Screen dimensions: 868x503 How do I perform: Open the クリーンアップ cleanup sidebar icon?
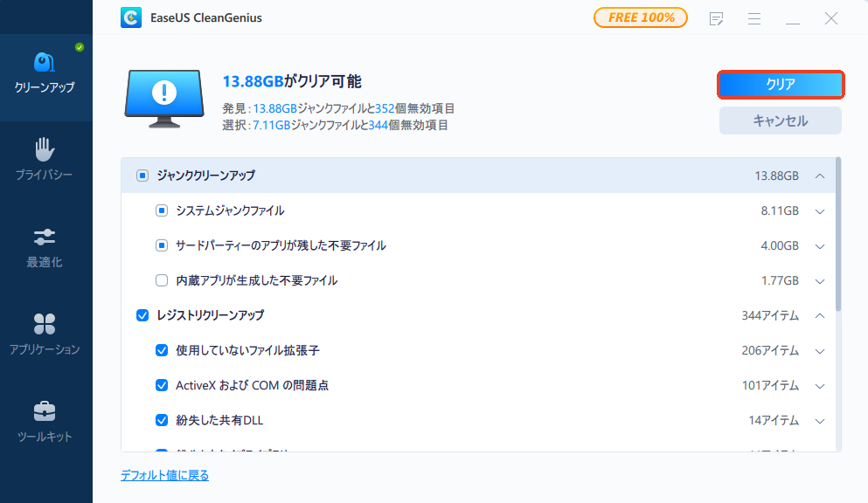click(x=45, y=64)
